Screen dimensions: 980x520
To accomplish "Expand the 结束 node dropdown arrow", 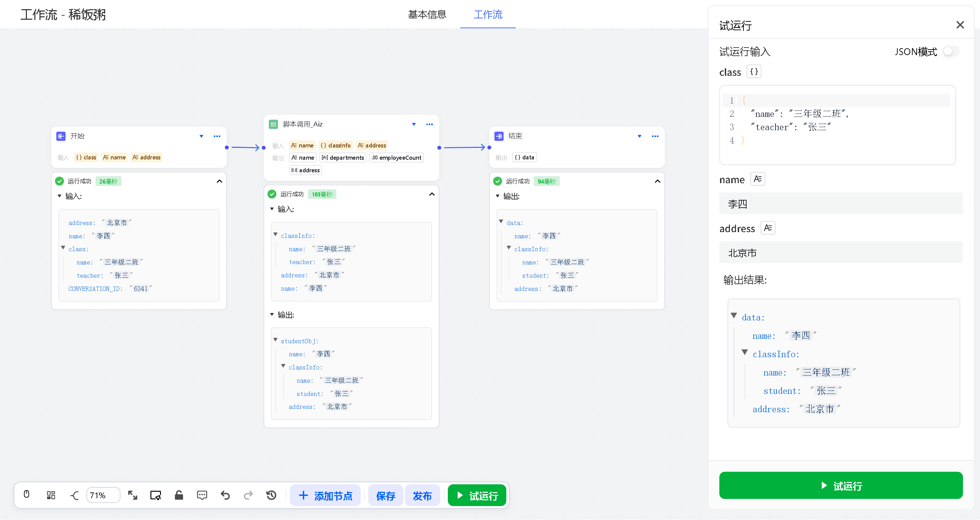I will (639, 136).
